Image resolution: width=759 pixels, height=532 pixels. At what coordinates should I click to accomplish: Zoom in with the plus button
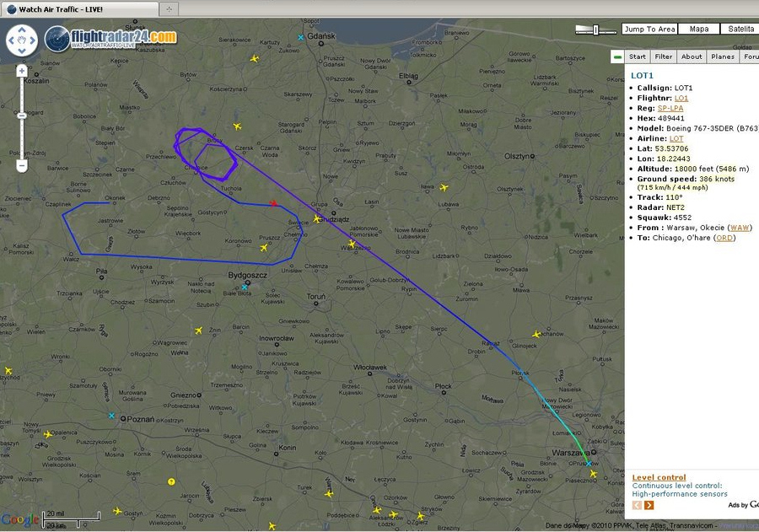pyautogui.click(x=22, y=70)
